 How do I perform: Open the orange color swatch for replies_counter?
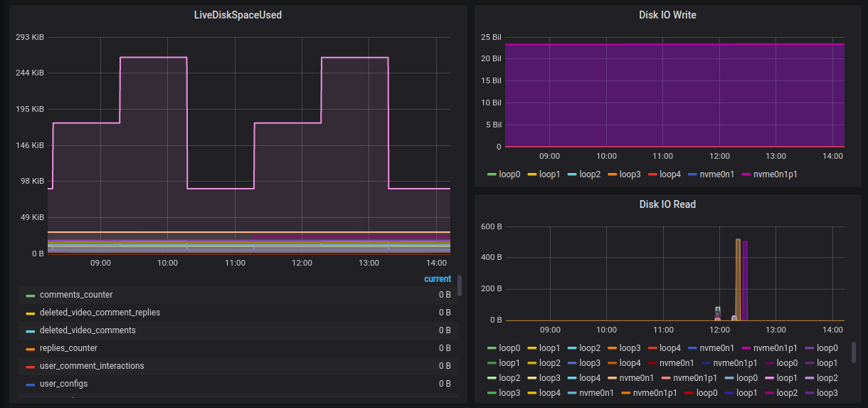click(x=30, y=349)
